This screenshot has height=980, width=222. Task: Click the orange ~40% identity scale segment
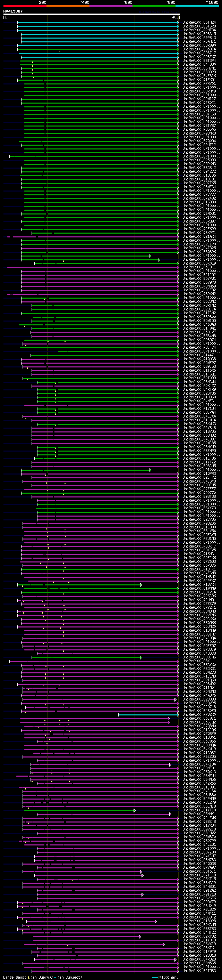coord(68,6)
